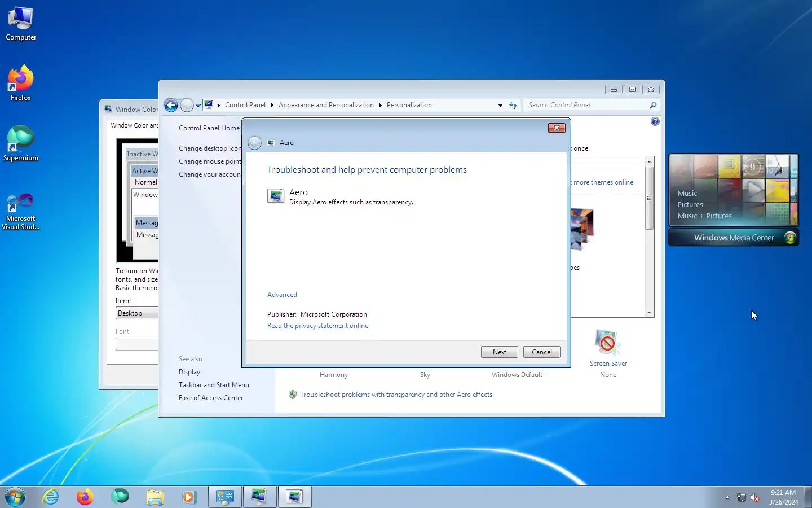Select Music + Pictures in gadget
The width and height of the screenshot is (812, 508).
click(x=705, y=216)
